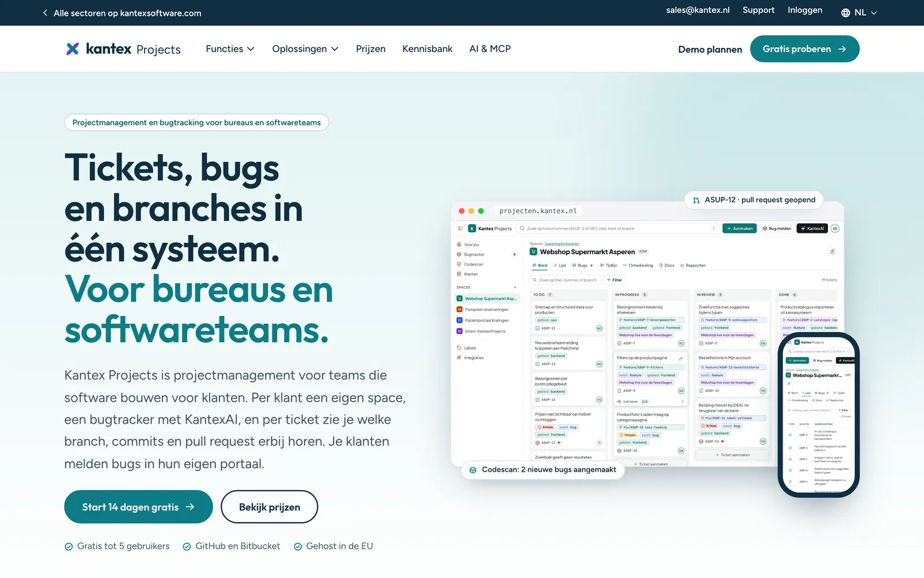The image size is (924, 578).
Task: Click checkmark beside Gehost in de EU
Action: tap(298, 547)
